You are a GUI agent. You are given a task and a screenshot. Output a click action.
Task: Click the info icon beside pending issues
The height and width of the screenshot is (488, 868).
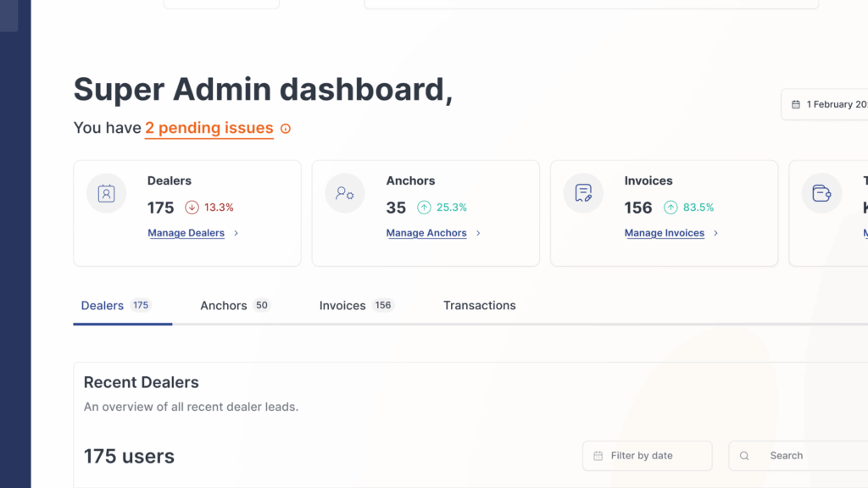click(x=286, y=129)
